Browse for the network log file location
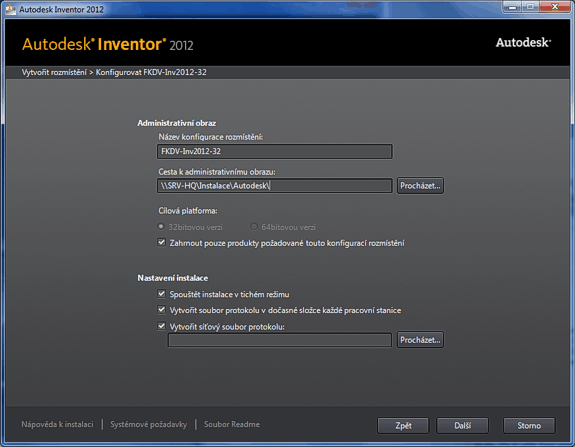The width and height of the screenshot is (575, 447). tap(420, 340)
